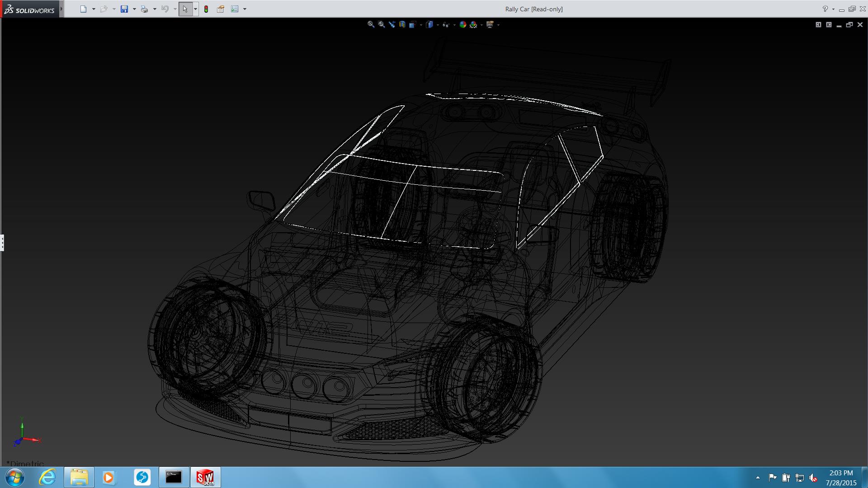Screen dimensions: 868x488
Task: Open the Options checklist icon
Action: 235,9
